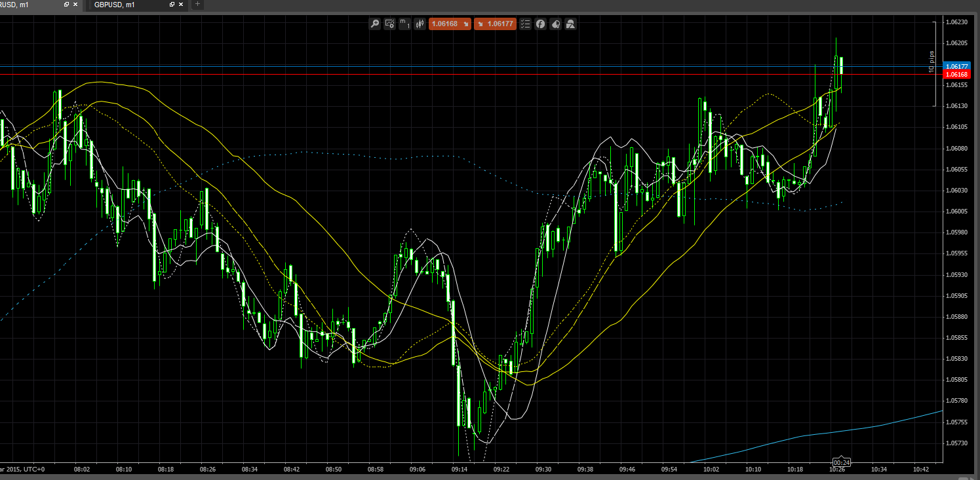Detach the GBPUSD chart tab
The image size is (980, 480).
(172, 5)
